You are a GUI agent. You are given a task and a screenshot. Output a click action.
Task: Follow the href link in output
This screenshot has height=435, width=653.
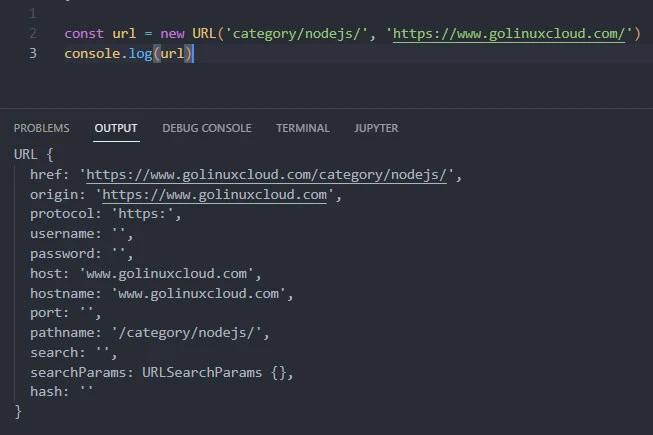[270, 175]
